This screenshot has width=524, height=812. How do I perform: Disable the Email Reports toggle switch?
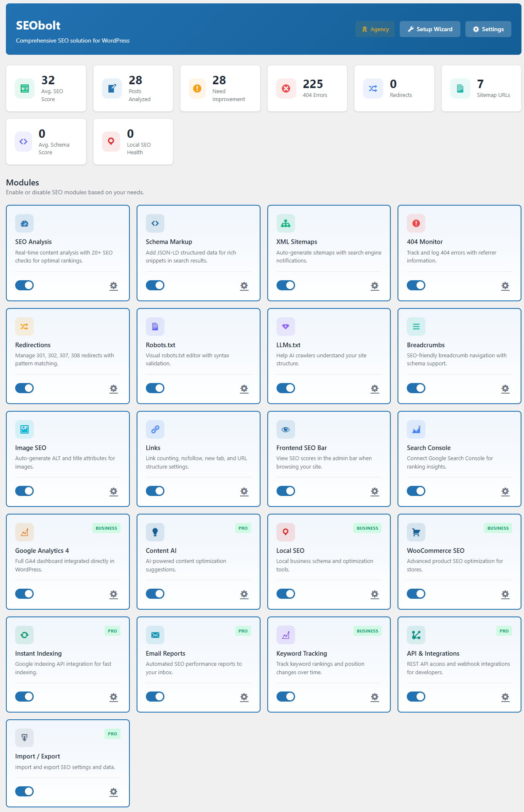[155, 697]
